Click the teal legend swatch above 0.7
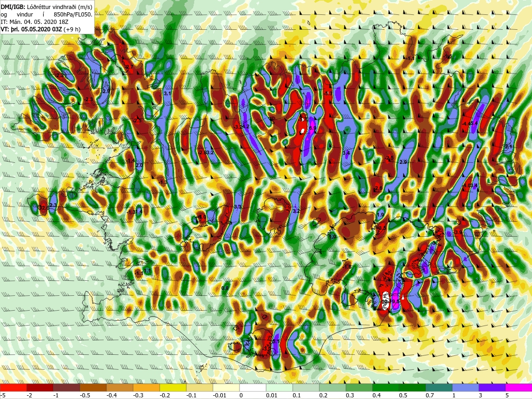The height and width of the screenshot is (399, 532). tap(439, 387)
